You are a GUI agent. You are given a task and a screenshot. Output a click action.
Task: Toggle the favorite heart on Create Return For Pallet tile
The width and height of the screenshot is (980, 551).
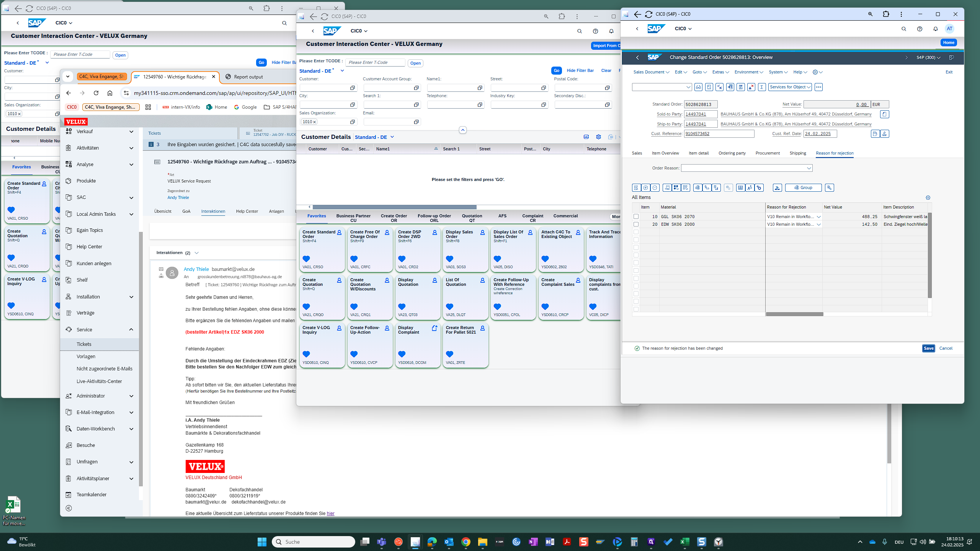pyautogui.click(x=450, y=354)
